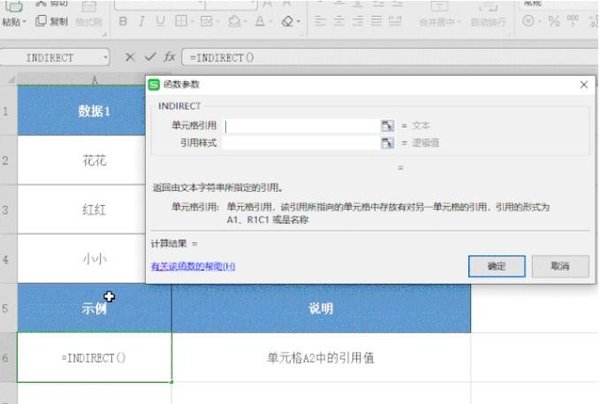Click the cancel X in formula bar

[130, 57]
